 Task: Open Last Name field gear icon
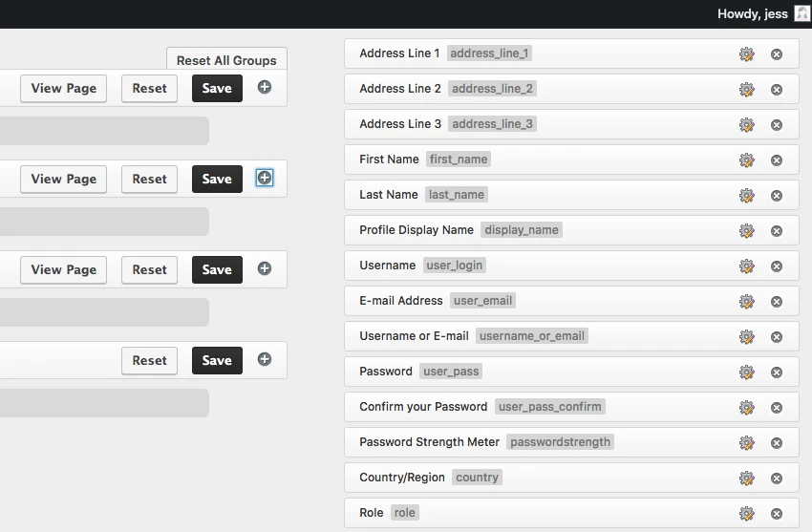click(746, 196)
